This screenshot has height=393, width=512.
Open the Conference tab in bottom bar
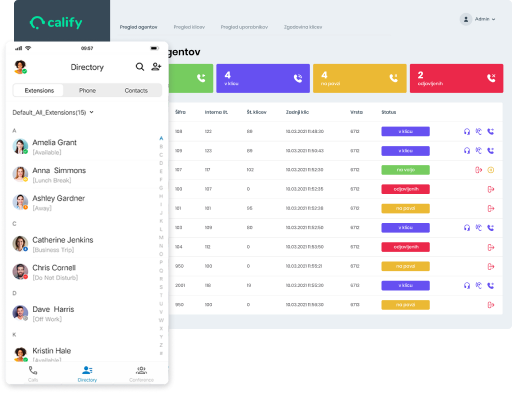(141, 374)
